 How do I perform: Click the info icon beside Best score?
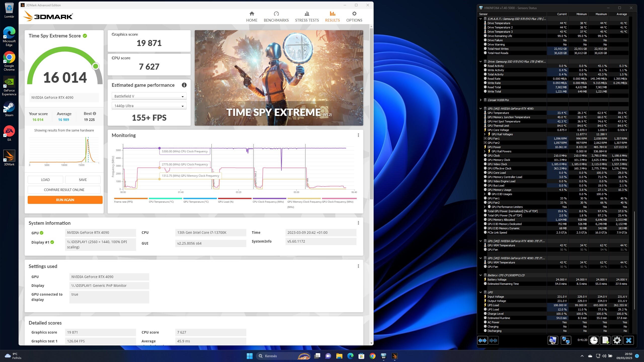click(x=94, y=114)
